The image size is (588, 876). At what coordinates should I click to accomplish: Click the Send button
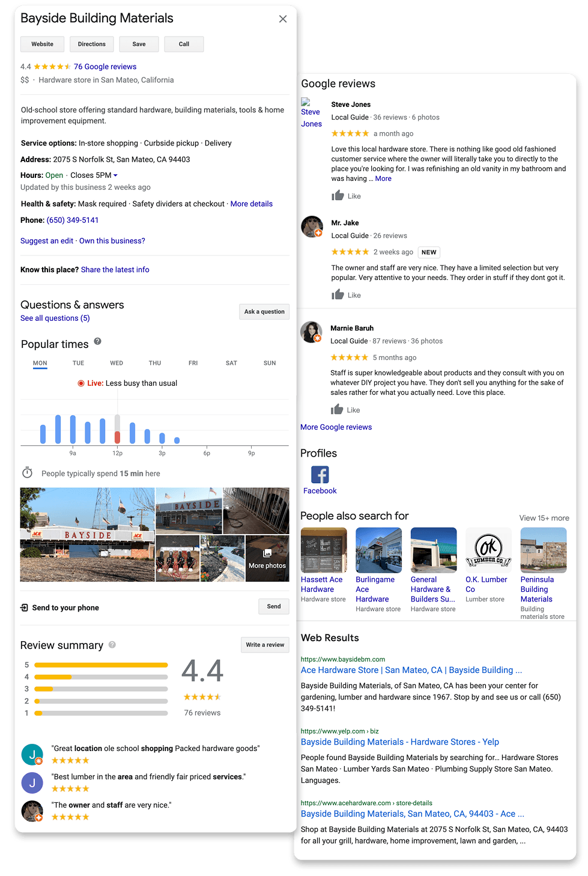tap(274, 607)
